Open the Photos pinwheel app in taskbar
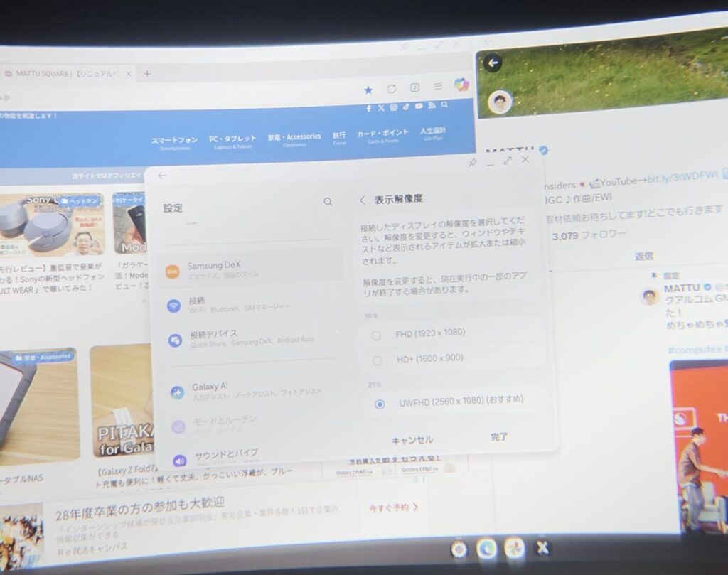Viewport: 728px width, 575px height. [x=514, y=548]
